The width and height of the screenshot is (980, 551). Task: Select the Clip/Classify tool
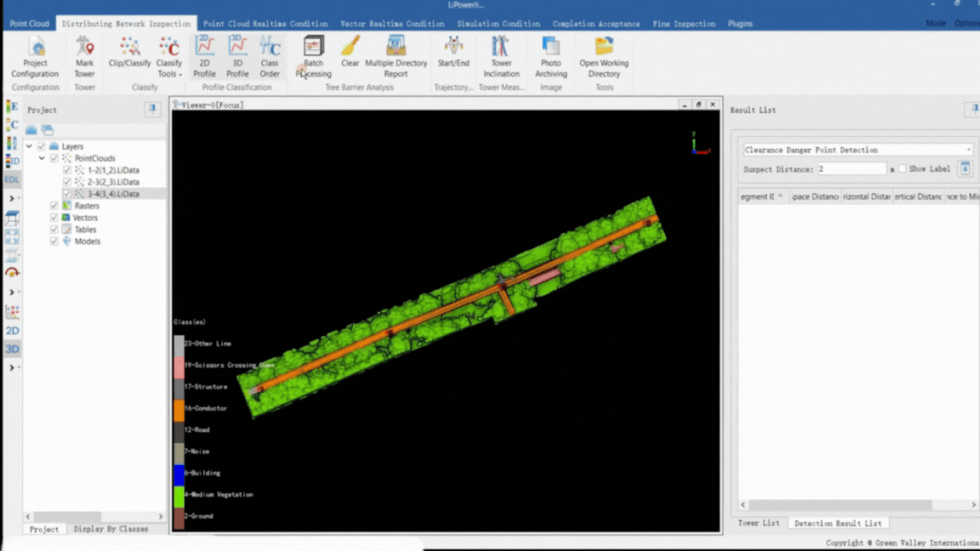coord(129,56)
